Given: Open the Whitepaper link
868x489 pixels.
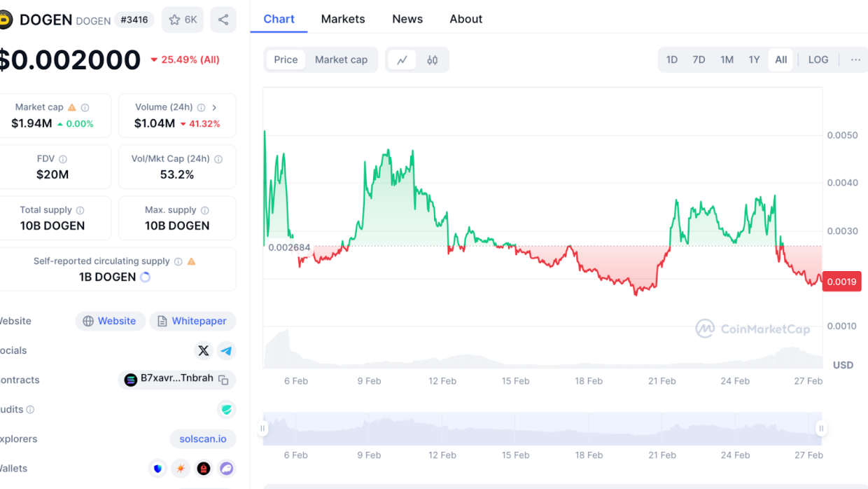Looking at the screenshot, I should pyautogui.click(x=192, y=321).
